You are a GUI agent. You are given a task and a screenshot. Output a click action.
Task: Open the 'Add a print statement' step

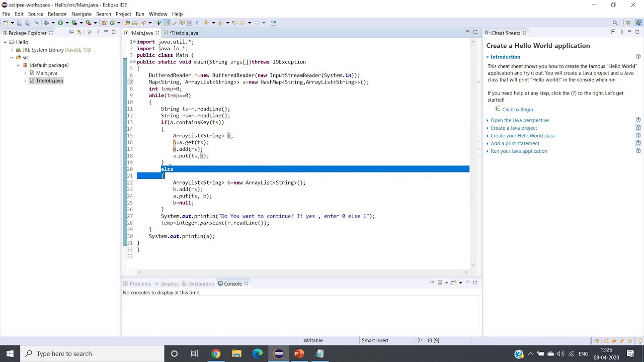pyautogui.click(x=515, y=143)
